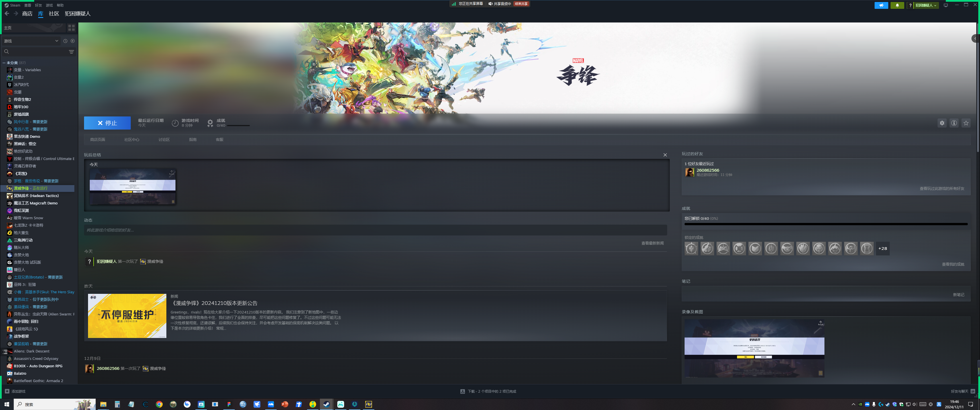Open PowerPoint from the Windows taskbar

[285, 404]
